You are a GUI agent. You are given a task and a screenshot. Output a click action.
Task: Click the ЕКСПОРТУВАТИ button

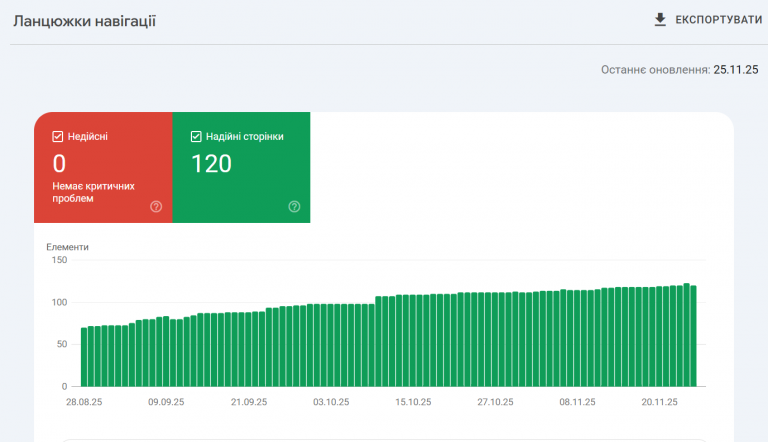[708, 20]
